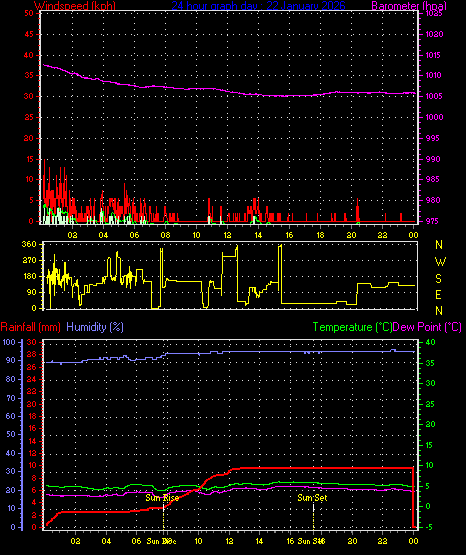This screenshot has width=466, height=555.
Task: Select the 28 value on rainfall axis
Action: [x=32, y=354]
